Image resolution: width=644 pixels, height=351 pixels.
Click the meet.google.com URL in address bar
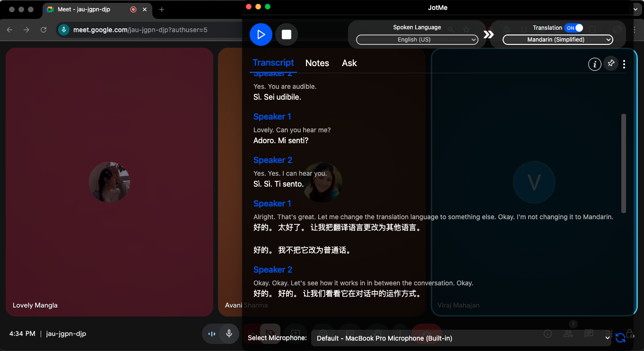point(140,30)
